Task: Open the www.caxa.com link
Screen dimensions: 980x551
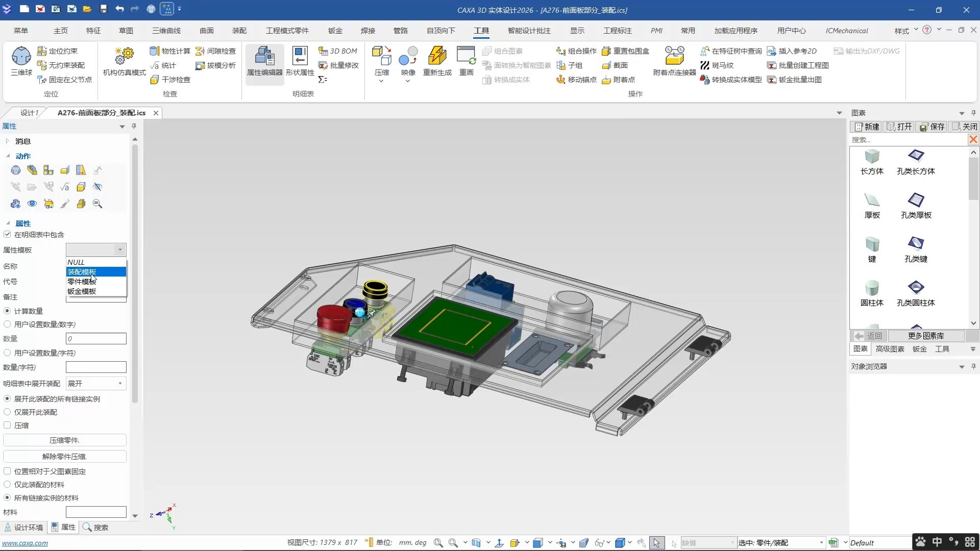Action: pyautogui.click(x=25, y=543)
